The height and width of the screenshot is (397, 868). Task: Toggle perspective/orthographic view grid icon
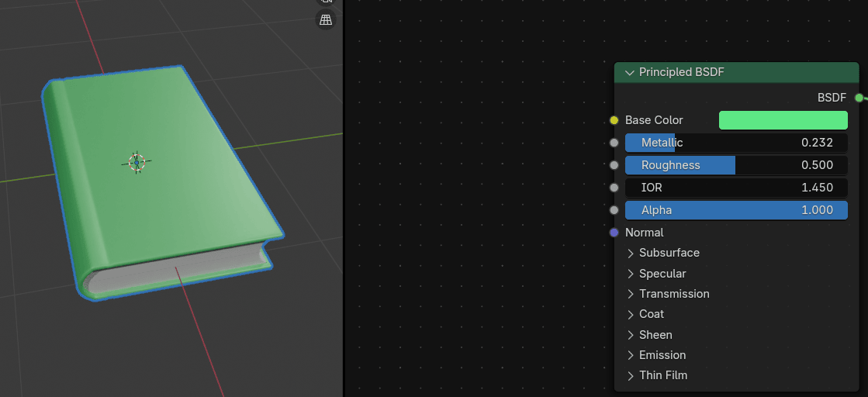pos(326,19)
